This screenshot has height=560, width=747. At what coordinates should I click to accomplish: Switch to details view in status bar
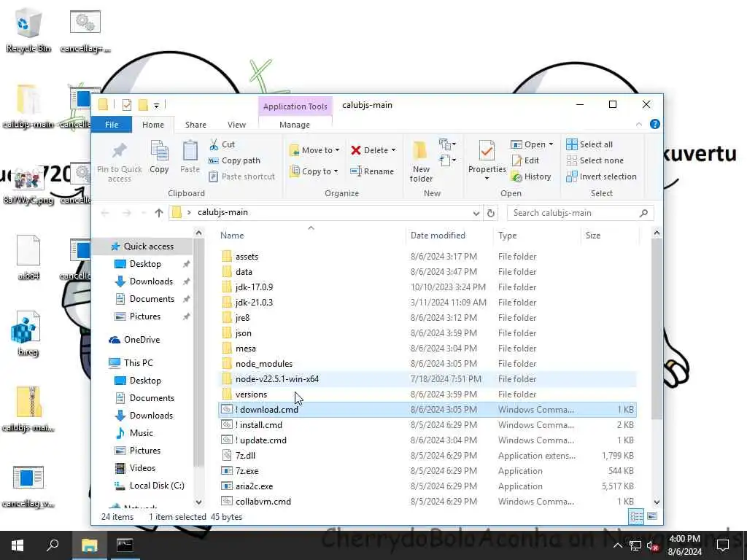636,517
